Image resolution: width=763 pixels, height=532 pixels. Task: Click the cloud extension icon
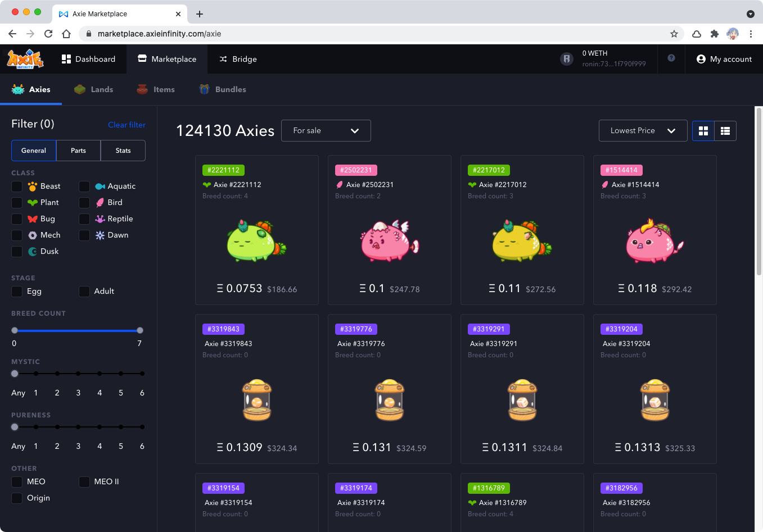696,34
